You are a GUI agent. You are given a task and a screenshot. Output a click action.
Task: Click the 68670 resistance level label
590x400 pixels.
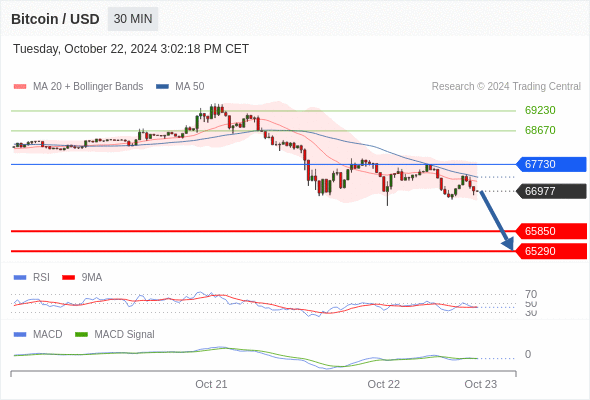click(540, 130)
